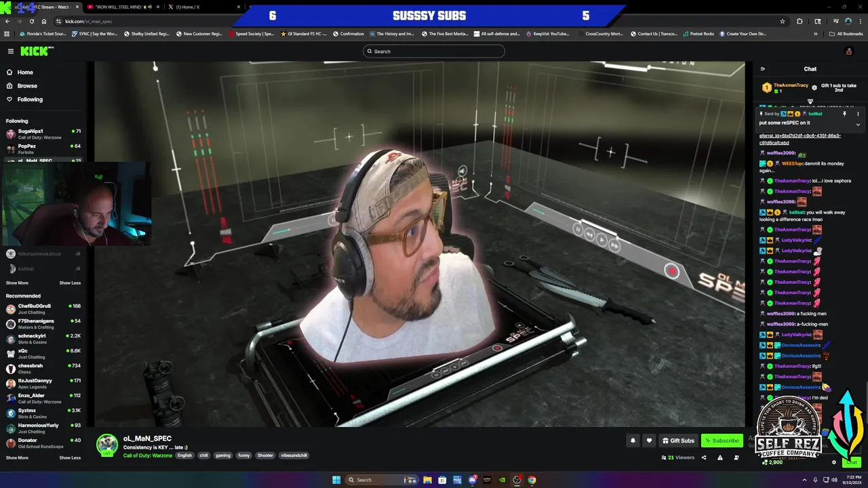Open Call of Duty: Warzone category link
This screenshot has width=868, height=488.
(x=148, y=455)
